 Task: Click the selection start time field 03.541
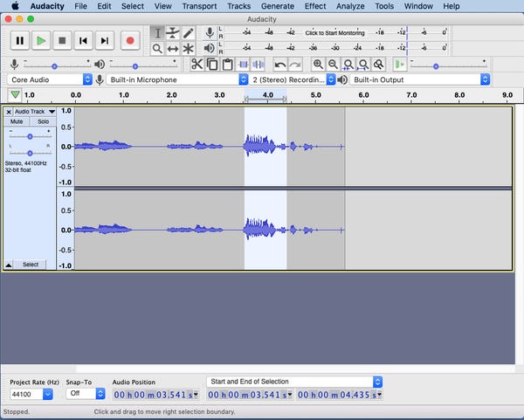click(247, 395)
